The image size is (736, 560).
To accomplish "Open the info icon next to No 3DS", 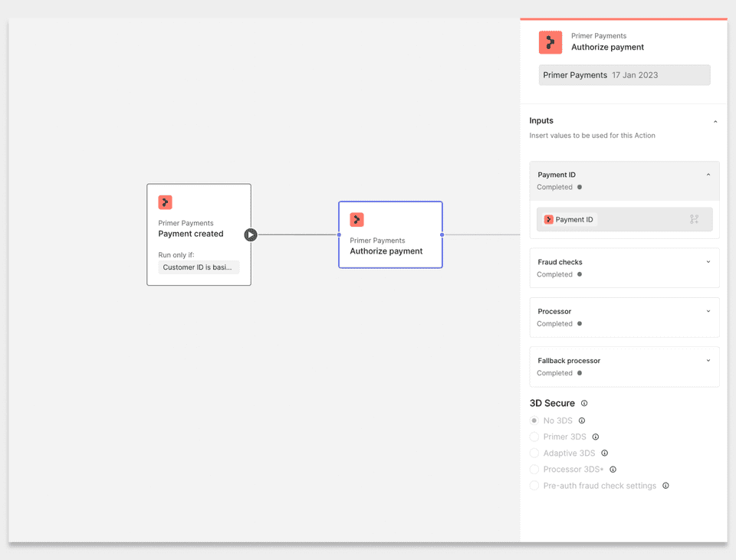I will point(582,421).
